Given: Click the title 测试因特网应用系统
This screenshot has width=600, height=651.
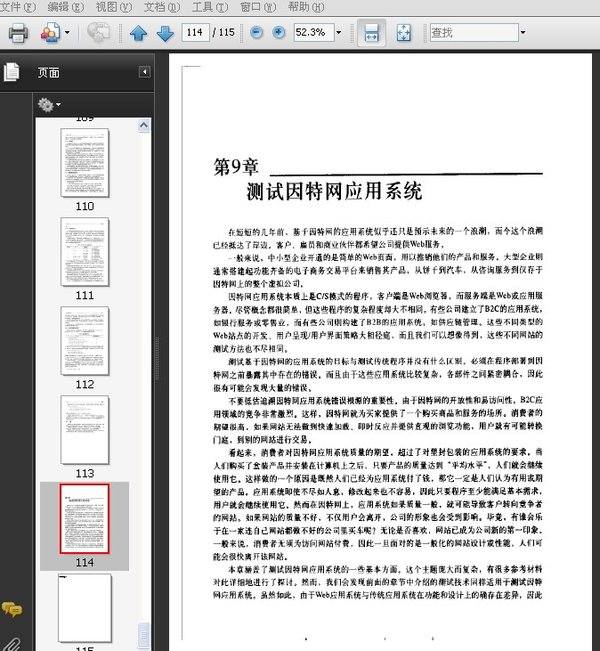Looking at the screenshot, I should pyautogui.click(x=334, y=191).
